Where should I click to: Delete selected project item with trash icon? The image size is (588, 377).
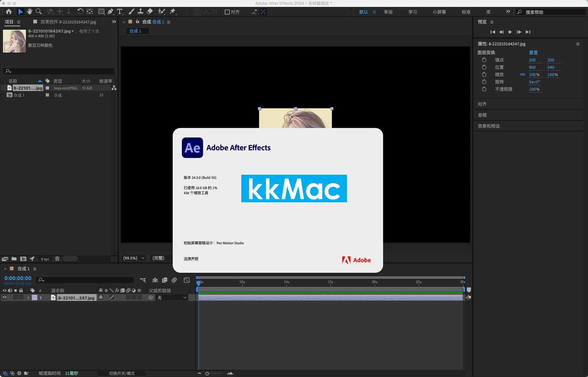click(x=57, y=259)
